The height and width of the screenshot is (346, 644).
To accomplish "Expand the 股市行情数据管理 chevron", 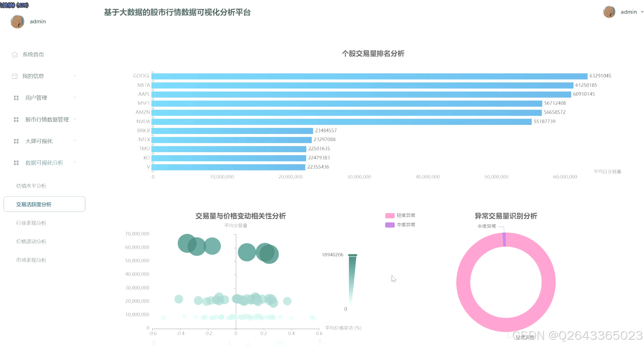I will pos(75,119).
